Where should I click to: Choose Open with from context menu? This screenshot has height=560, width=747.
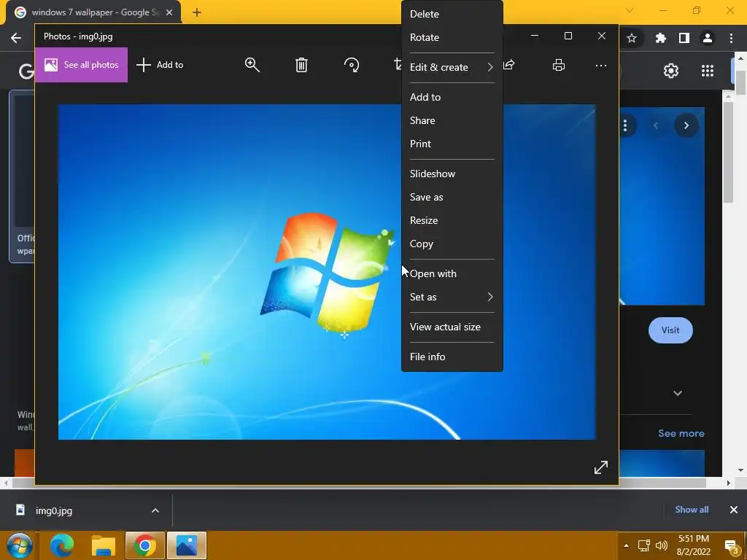pyautogui.click(x=452, y=274)
